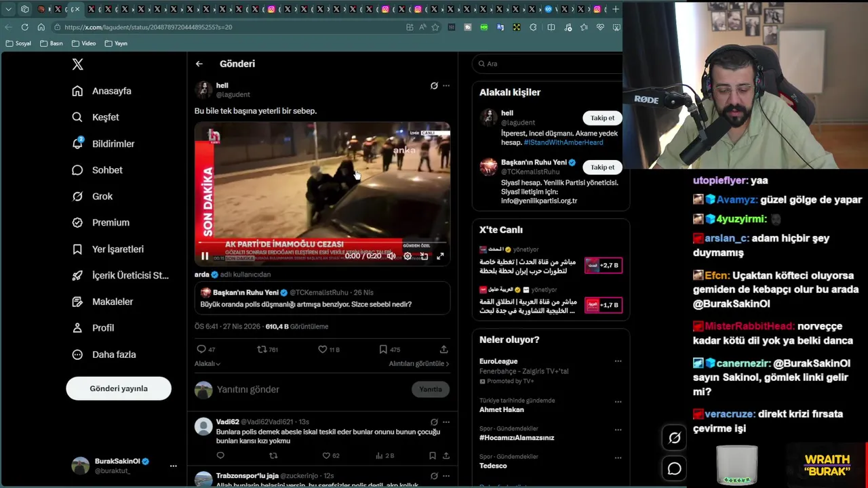
Task: Open more options on Vadi62's reply
Action: pos(446,422)
